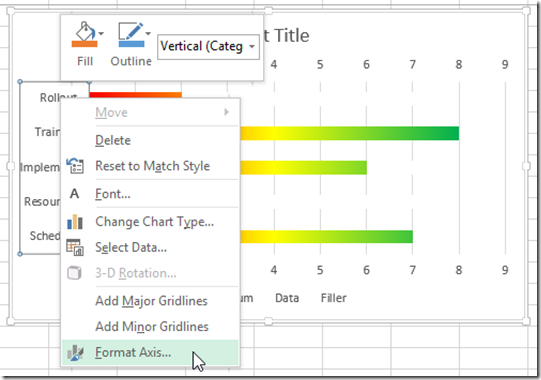Open the Fill color dropdown arrow

[101, 33]
